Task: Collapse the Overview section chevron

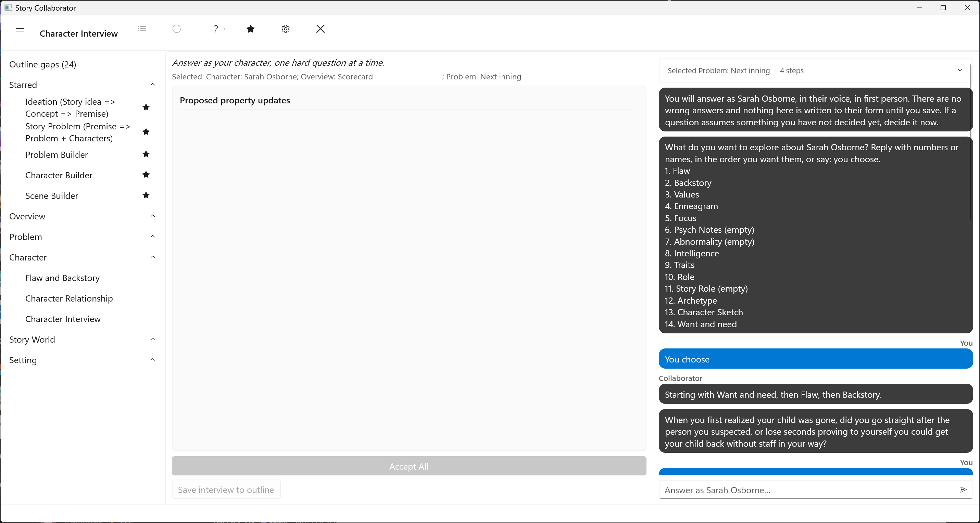Action: point(153,216)
